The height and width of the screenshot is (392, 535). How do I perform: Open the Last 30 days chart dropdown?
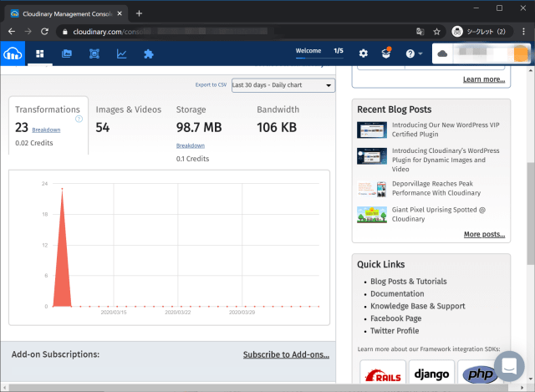point(283,85)
